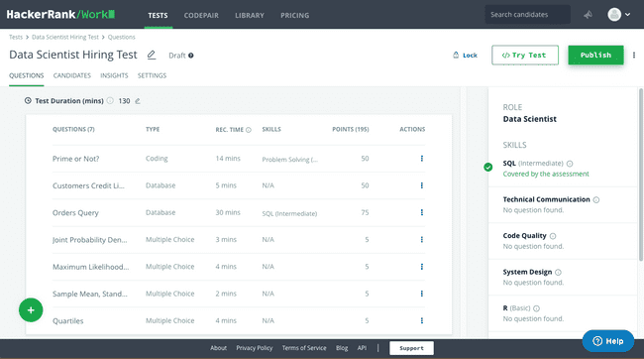
Task: Open actions menu for Prime or Not?
Action: click(422, 159)
